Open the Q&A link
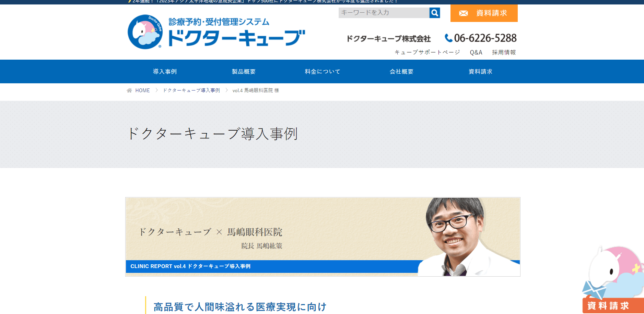The height and width of the screenshot is (314, 644). tap(476, 52)
